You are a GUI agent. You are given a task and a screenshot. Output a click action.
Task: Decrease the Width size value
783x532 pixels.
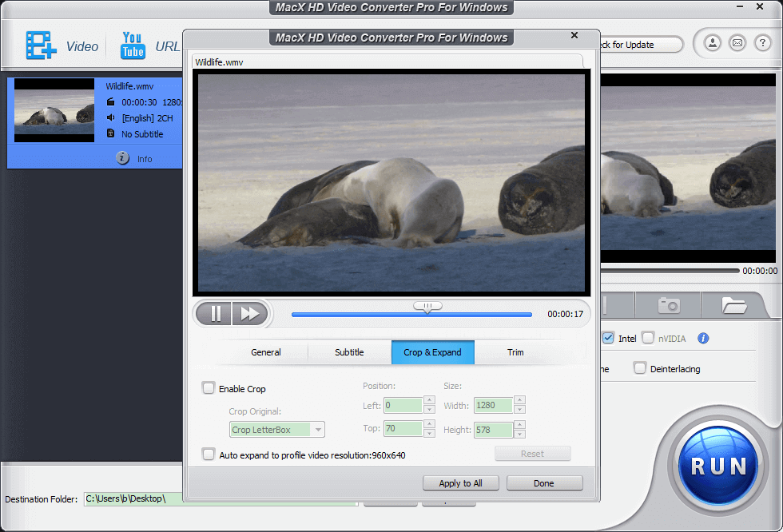click(x=520, y=410)
